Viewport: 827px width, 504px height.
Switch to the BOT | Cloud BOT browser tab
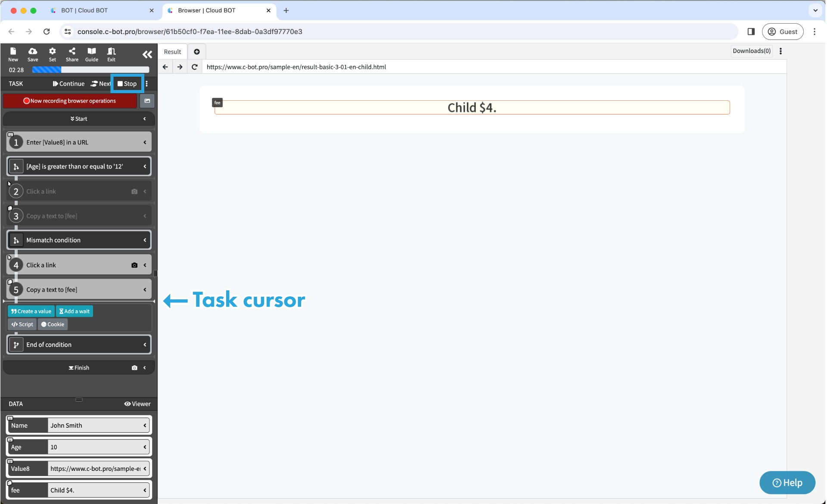84,10
